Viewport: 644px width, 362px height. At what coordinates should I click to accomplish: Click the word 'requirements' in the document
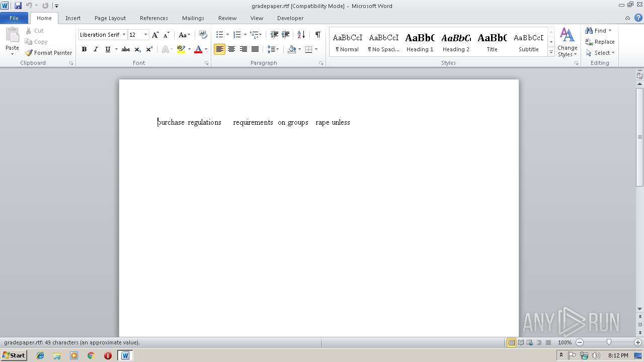[253, 123]
